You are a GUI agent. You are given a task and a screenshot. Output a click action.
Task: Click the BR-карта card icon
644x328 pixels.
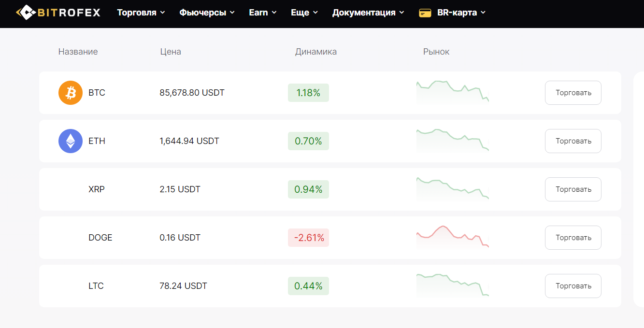(x=425, y=13)
